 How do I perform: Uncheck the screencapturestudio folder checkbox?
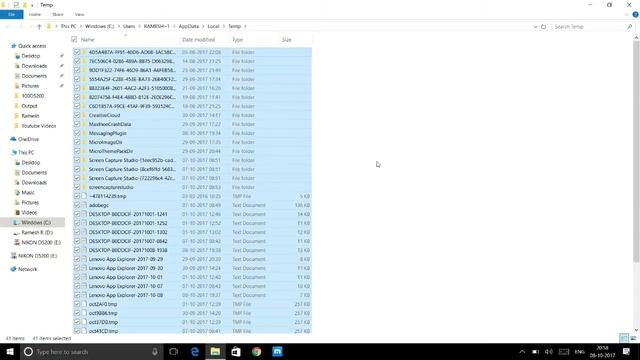[77, 187]
